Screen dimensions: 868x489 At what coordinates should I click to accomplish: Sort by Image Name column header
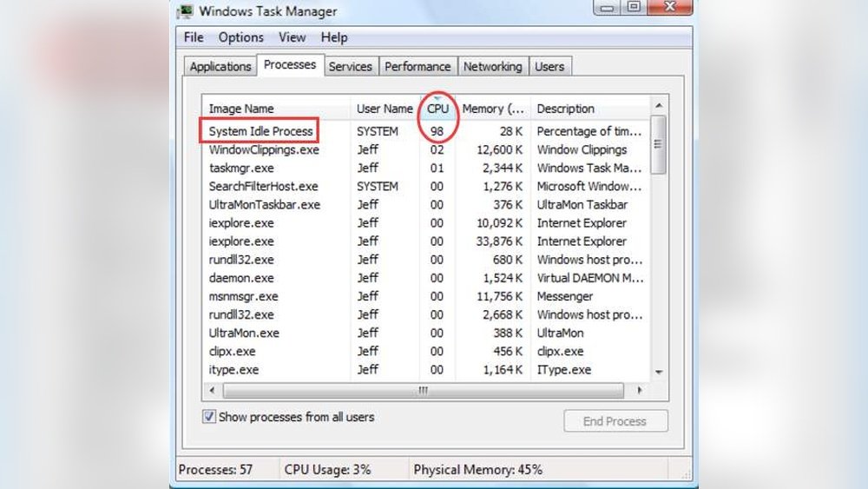241,109
